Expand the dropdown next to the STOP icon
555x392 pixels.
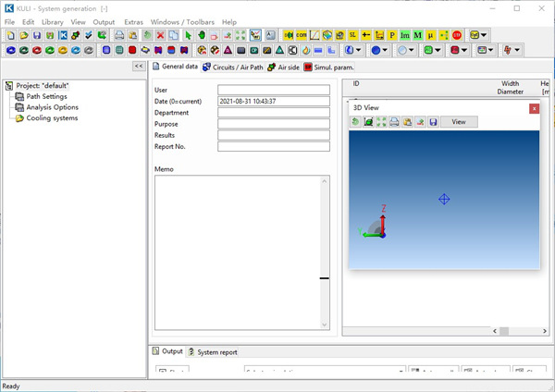tap(485, 35)
